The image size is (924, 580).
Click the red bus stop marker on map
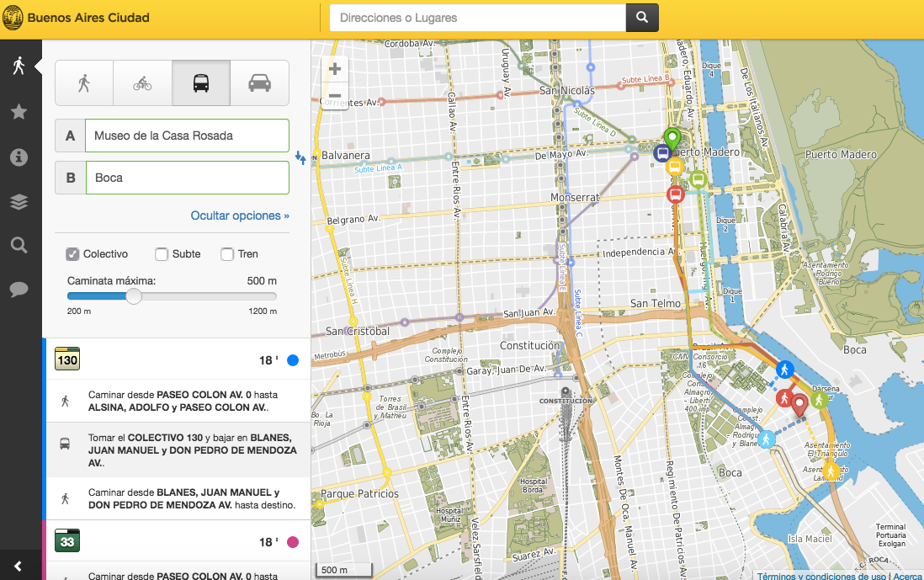(676, 194)
